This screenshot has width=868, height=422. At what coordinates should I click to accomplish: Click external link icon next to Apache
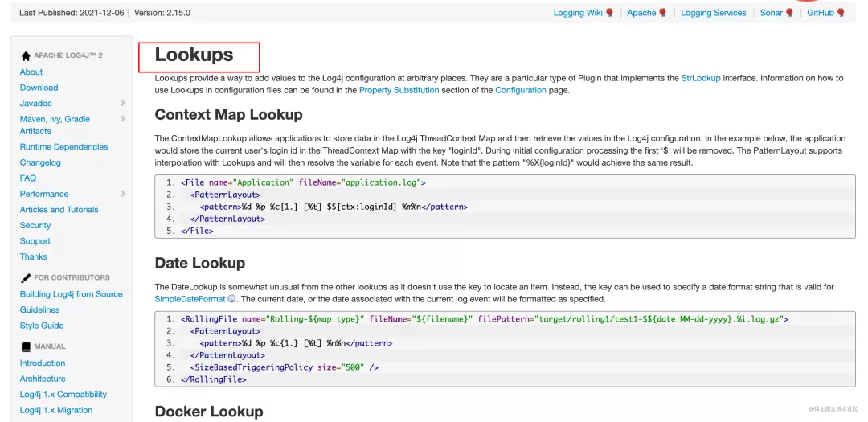pyautogui.click(x=663, y=13)
